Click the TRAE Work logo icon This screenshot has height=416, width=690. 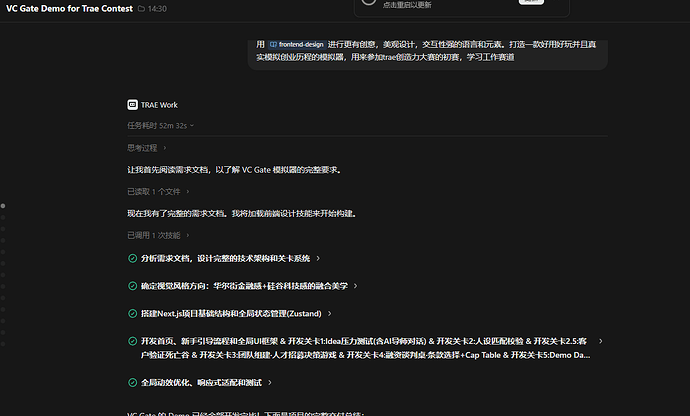[x=132, y=105]
